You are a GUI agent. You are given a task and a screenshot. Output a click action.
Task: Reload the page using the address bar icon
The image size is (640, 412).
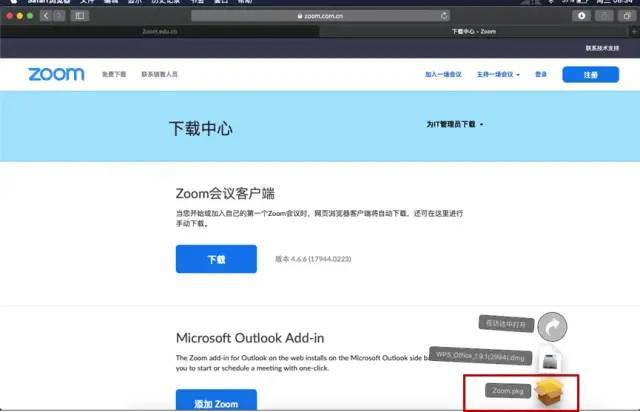pos(444,17)
